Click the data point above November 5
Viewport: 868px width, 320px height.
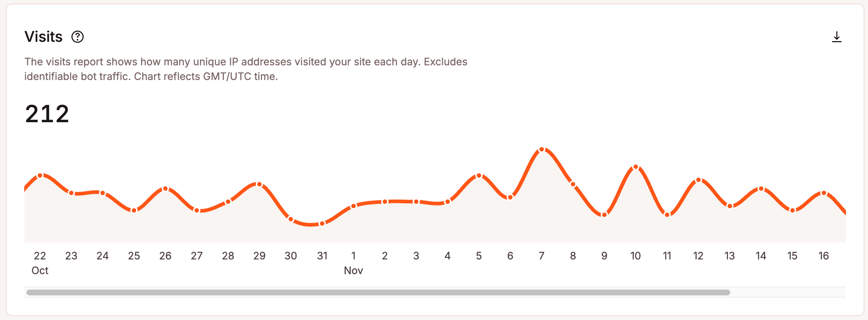click(x=479, y=175)
